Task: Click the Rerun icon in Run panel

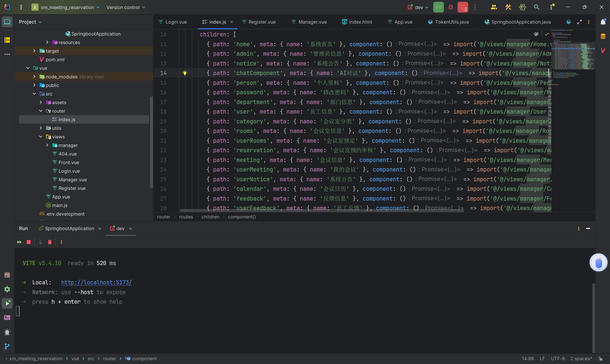Action: 19,242
